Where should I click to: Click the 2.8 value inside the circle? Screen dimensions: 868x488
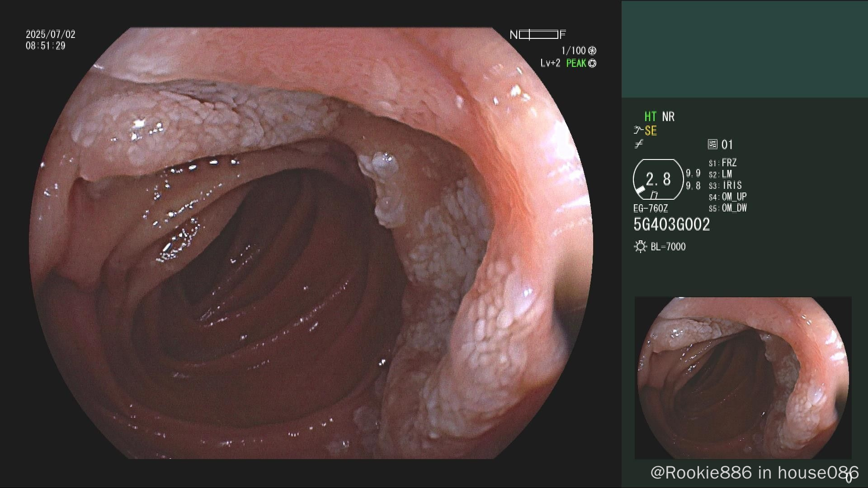click(x=658, y=179)
